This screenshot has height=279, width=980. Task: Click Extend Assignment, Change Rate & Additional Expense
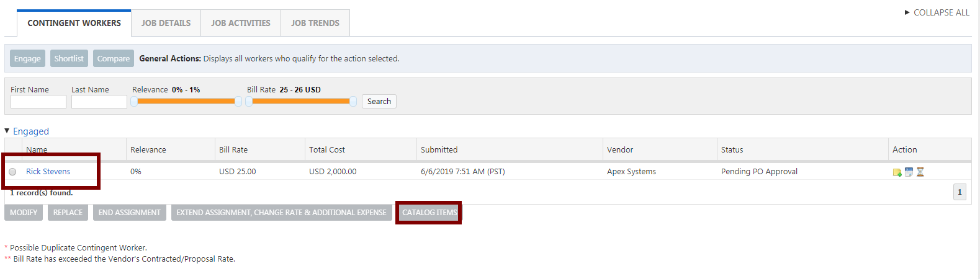(281, 213)
